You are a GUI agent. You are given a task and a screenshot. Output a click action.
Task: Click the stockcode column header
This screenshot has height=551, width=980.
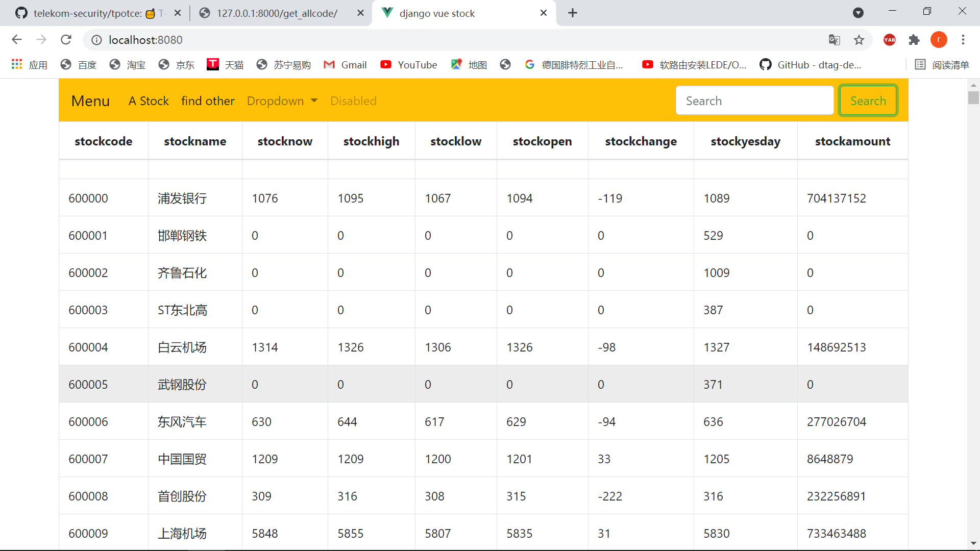(x=104, y=141)
